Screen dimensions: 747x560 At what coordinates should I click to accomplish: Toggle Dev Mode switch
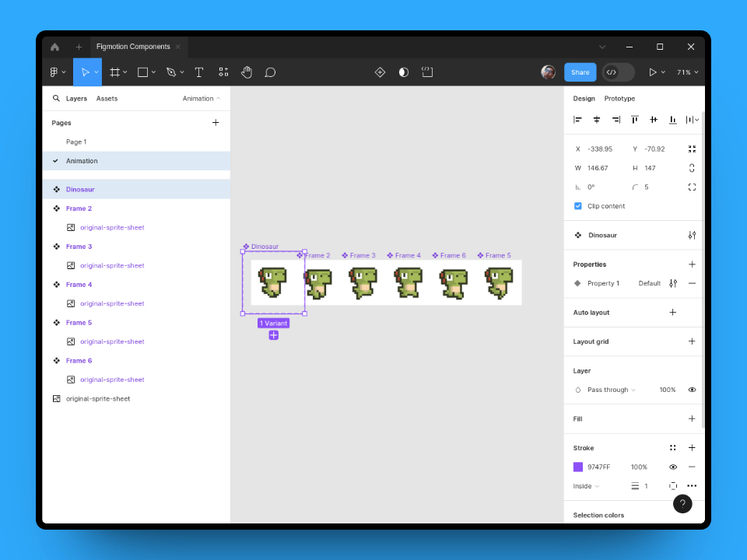coord(618,72)
